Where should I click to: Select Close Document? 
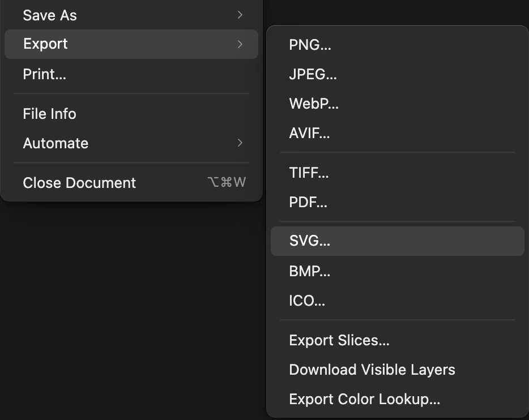(x=131, y=182)
